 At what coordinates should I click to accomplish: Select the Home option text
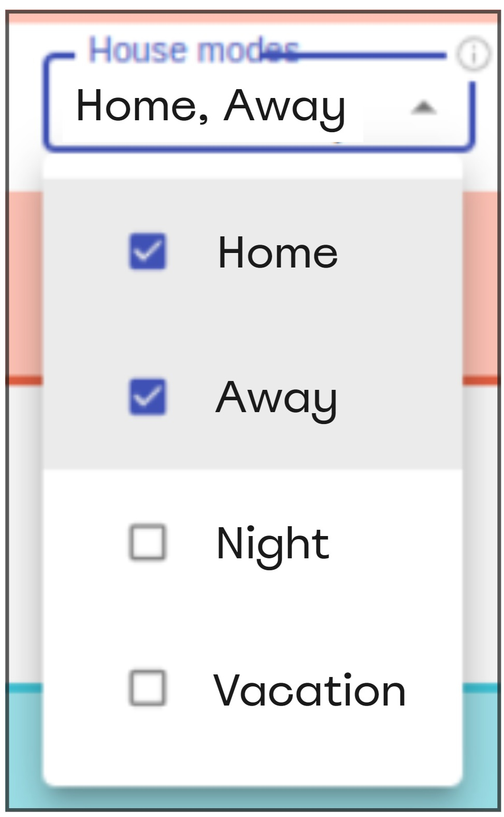click(x=278, y=252)
